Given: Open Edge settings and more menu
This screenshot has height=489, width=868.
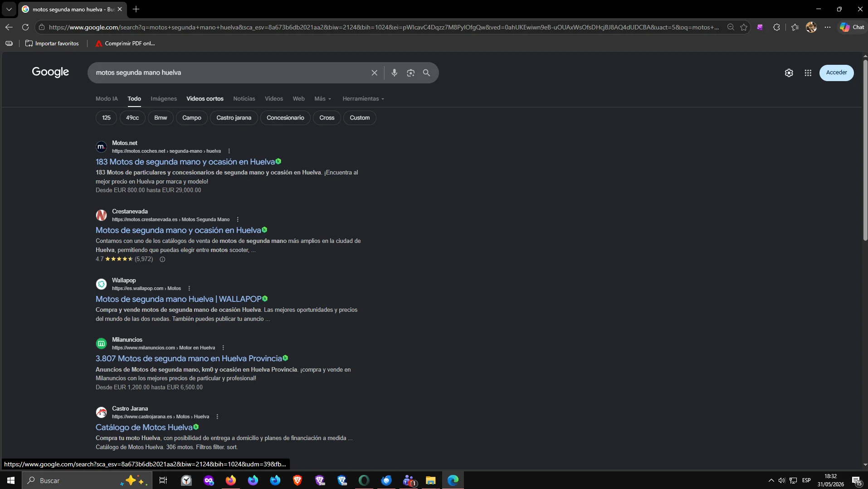Looking at the screenshot, I should 828,27.
